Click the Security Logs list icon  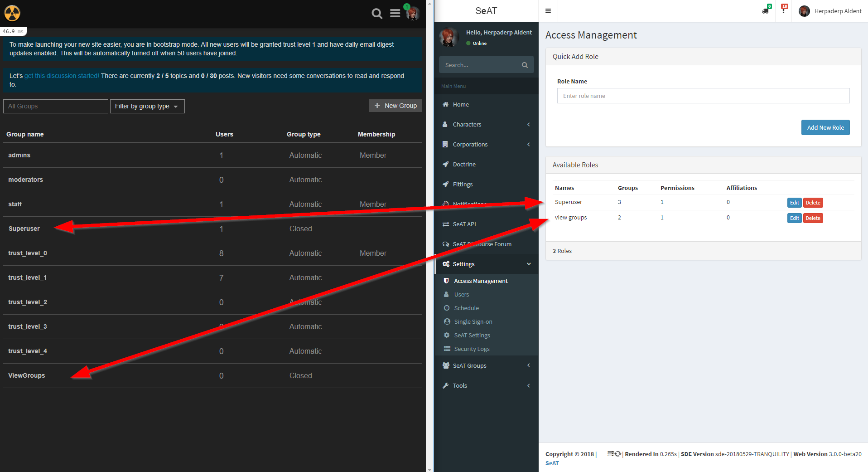point(447,349)
